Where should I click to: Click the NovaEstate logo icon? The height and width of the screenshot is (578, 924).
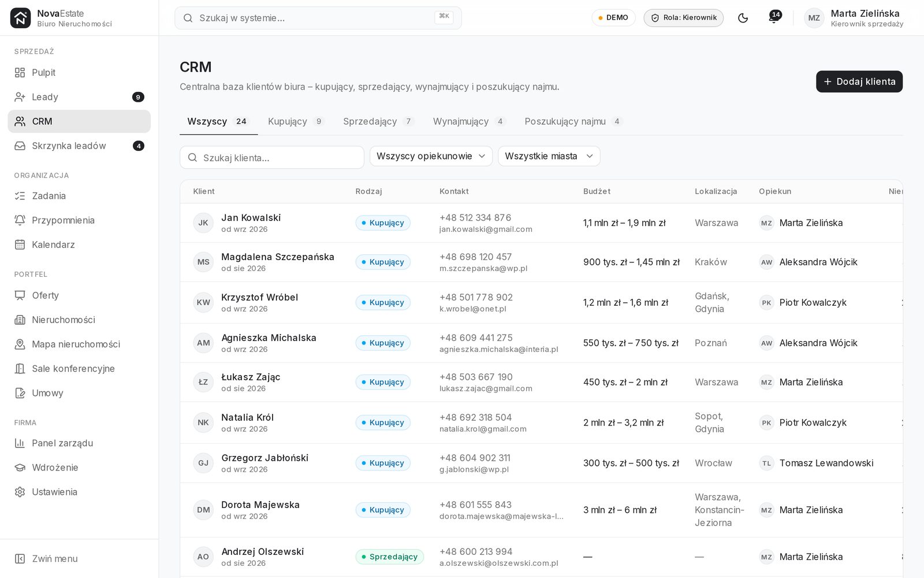coord(20,18)
